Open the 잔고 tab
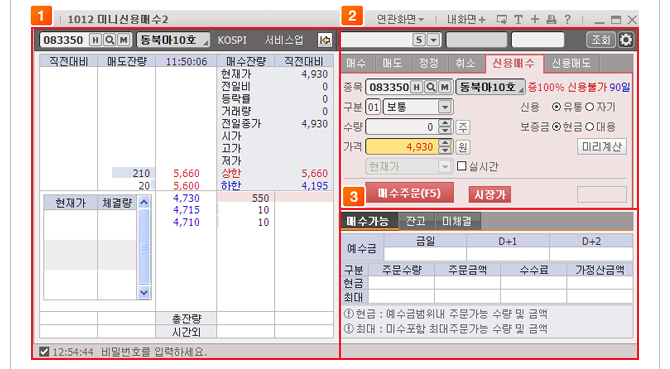Image resolution: width=670 pixels, height=369 pixels. point(416,221)
